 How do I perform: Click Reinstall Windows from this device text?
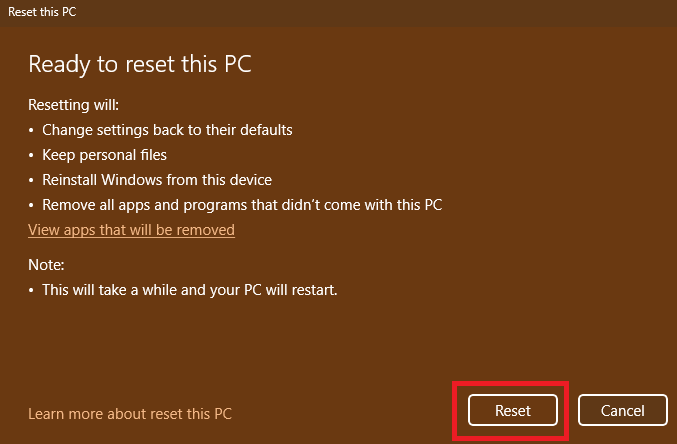coord(156,180)
